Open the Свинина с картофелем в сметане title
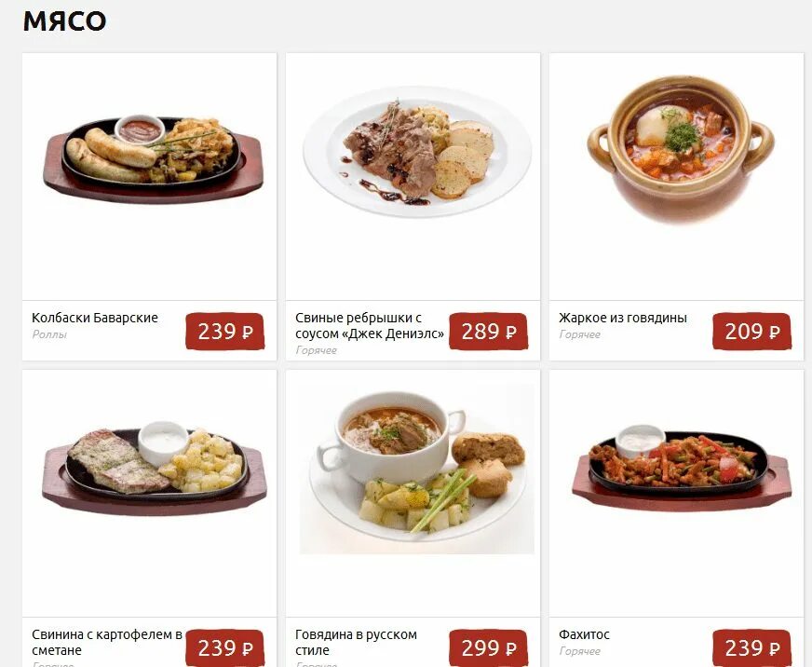The image size is (812, 667). coord(107,642)
